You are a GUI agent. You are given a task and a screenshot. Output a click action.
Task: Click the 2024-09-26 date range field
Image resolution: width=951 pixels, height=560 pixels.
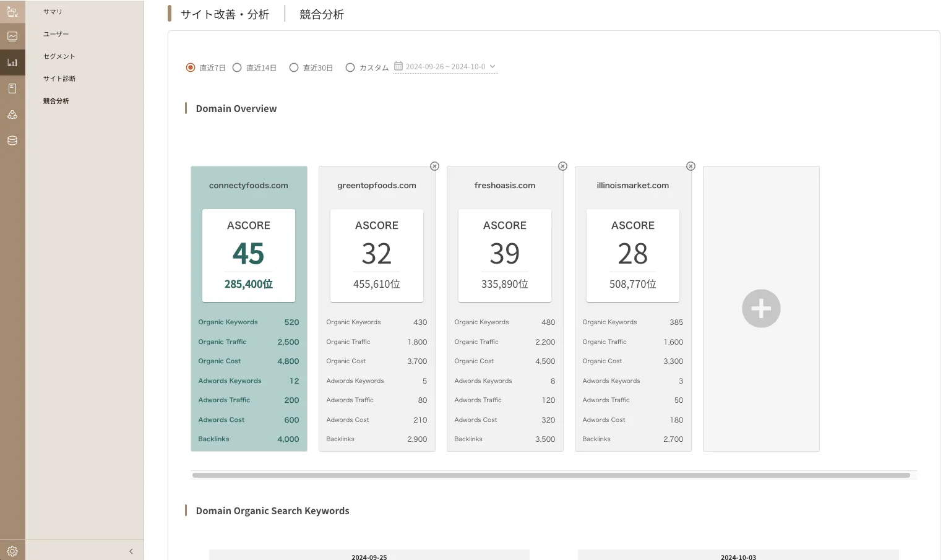tap(445, 67)
